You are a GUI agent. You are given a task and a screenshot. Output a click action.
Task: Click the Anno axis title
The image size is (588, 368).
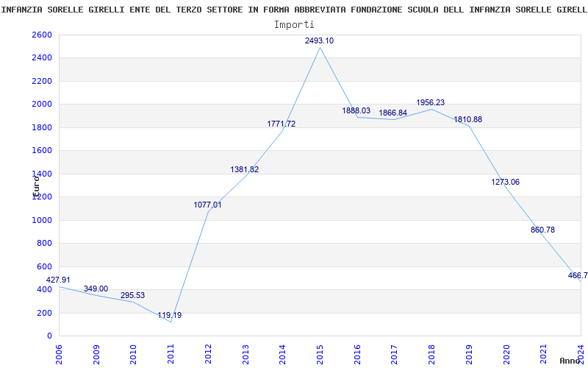pos(570,361)
